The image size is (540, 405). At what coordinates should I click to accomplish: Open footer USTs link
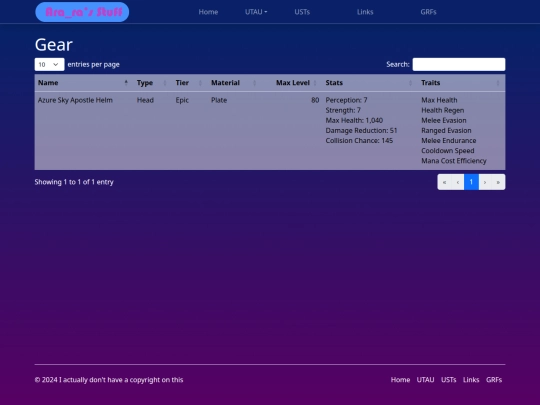(448, 380)
